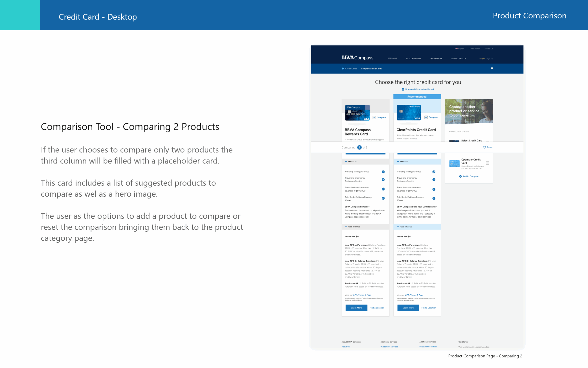Click the blue '2' comparing count badge
The height and width of the screenshot is (368, 588).
(359, 147)
